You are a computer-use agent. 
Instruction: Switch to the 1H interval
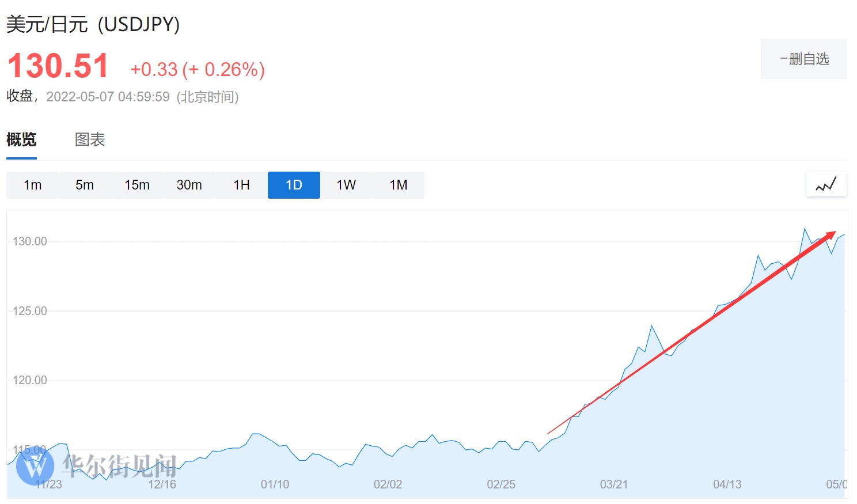[241, 185]
